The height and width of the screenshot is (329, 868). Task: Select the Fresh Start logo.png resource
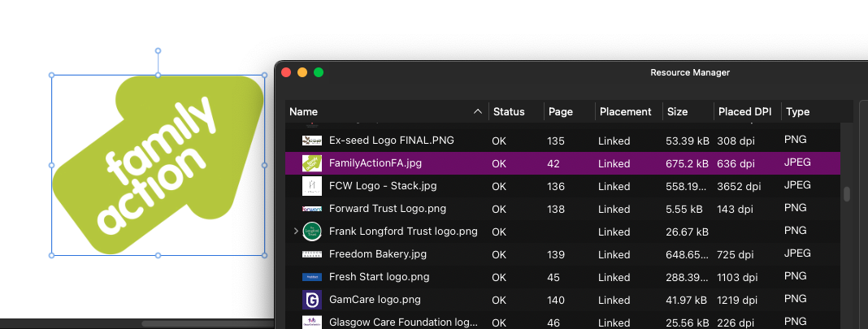(562, 277)
